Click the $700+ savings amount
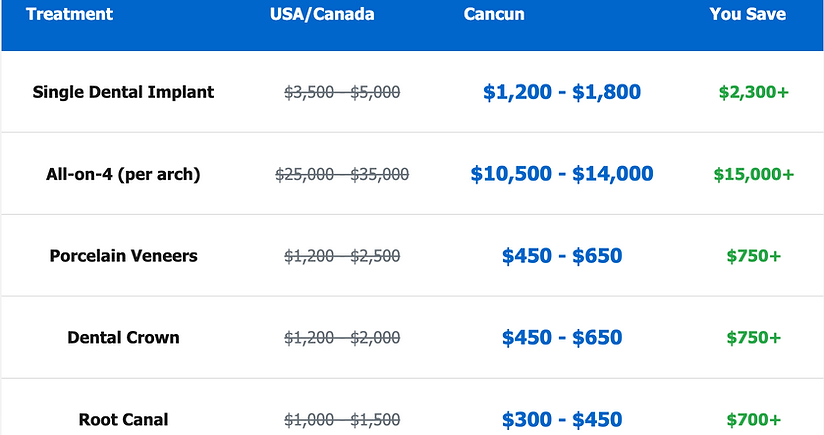Viewport: 824px width, 435px height. (x=753, y=420)
